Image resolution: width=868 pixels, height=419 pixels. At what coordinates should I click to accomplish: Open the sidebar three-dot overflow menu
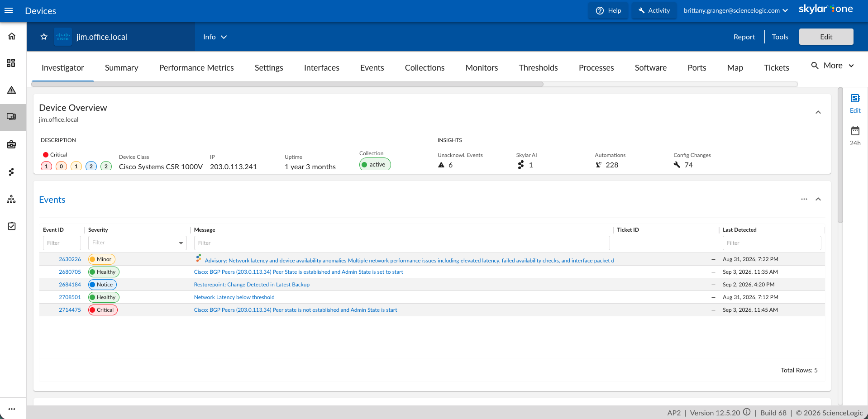pos(12,409)
